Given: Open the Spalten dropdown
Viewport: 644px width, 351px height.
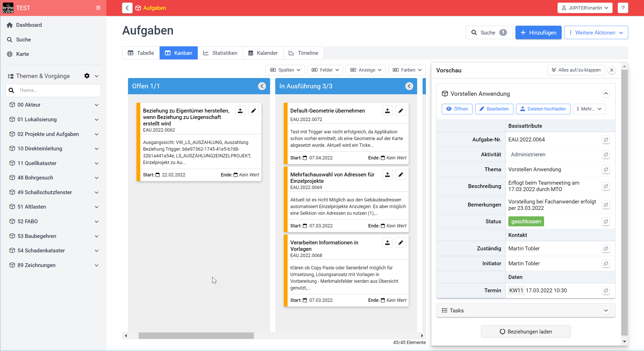Looking at the screenshot, I should [285, 70].
